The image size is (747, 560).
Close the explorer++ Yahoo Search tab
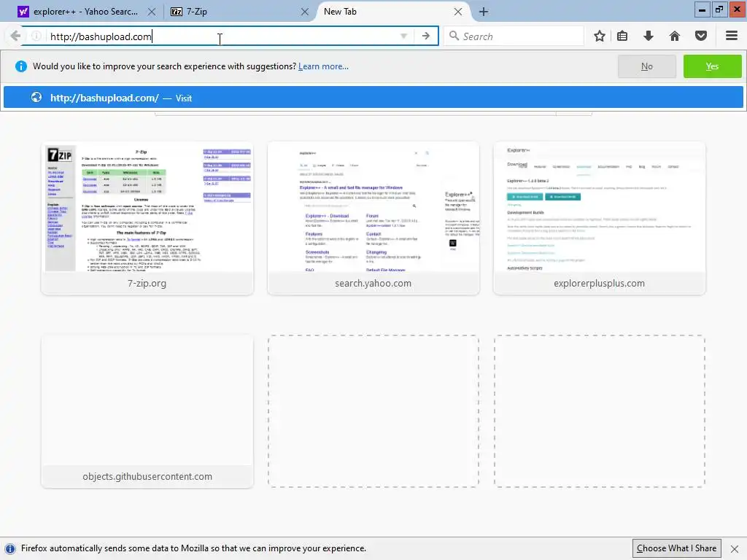coord(152,12)
